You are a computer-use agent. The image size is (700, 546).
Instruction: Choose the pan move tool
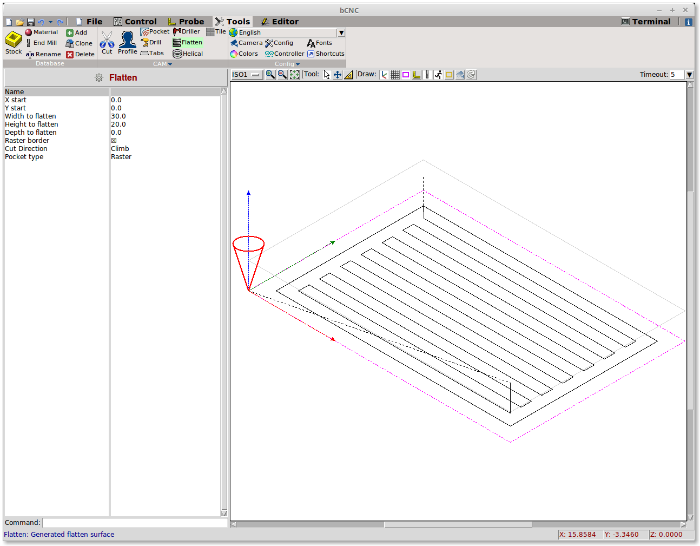point(338,75)
